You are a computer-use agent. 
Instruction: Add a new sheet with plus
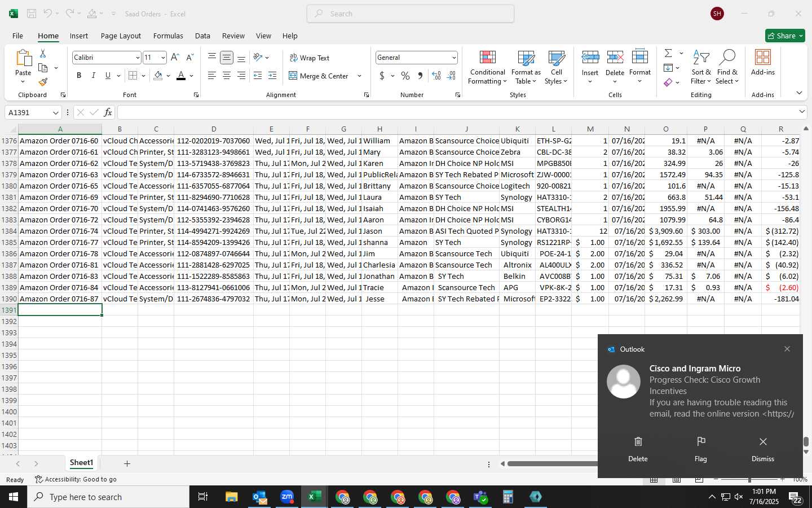tap(127, 463)
